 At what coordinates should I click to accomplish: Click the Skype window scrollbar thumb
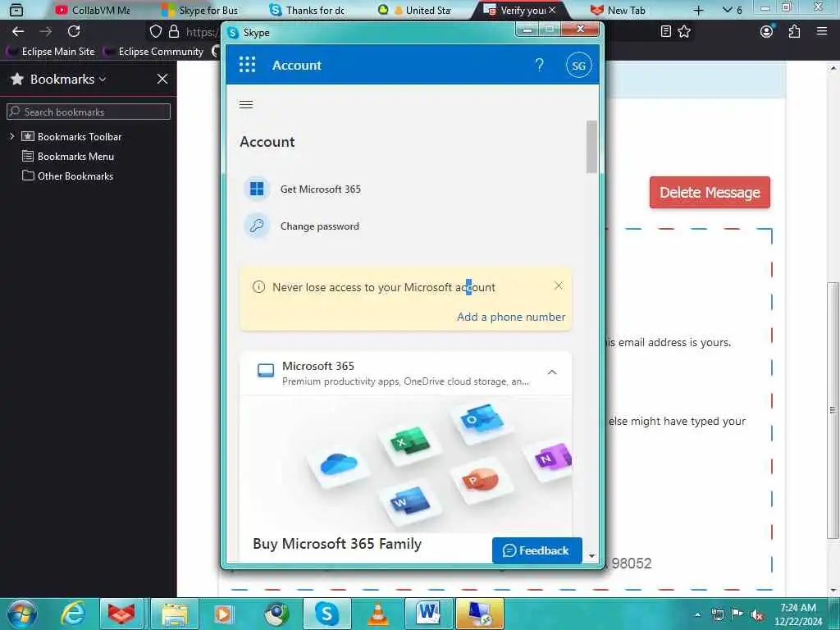pyautogui.click(x=591, y=147)
